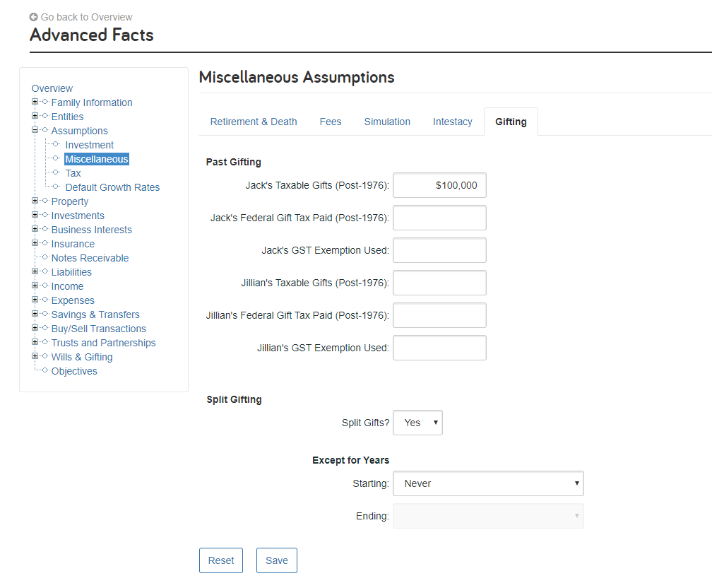The height and width of the screenshot is (588, 712).
Task: Select Trusts and Partnerships in sidebar
Action: (x=103, y=343)
